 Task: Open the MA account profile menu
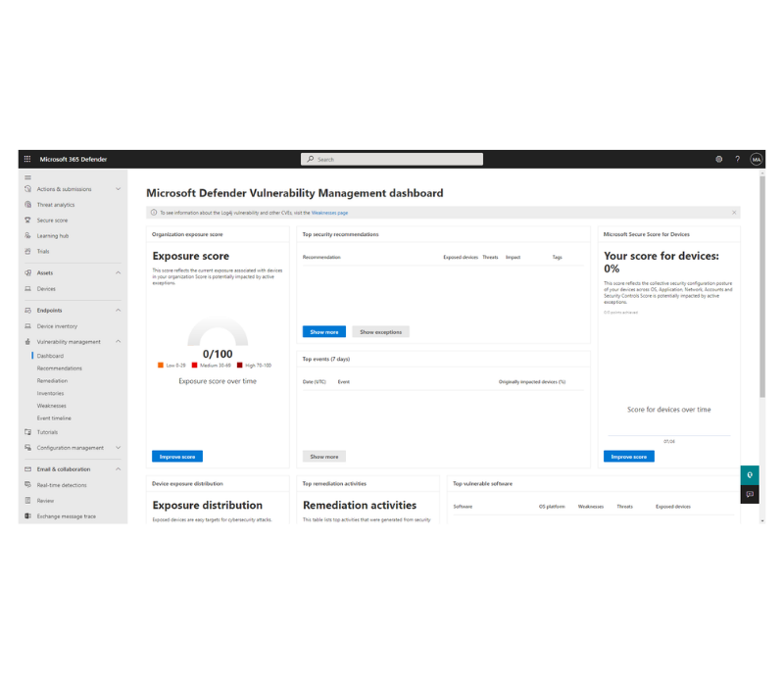click(x=757, y=158)
